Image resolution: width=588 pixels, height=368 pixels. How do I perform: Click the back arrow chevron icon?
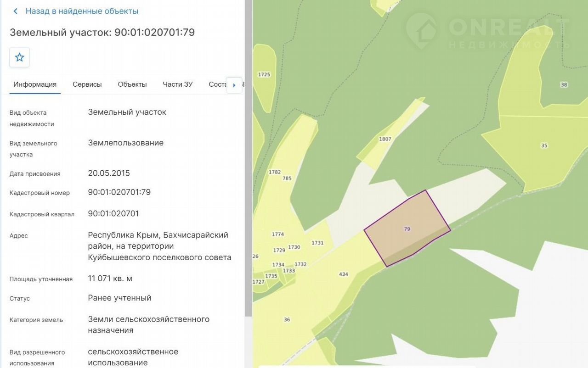(16, 11)
